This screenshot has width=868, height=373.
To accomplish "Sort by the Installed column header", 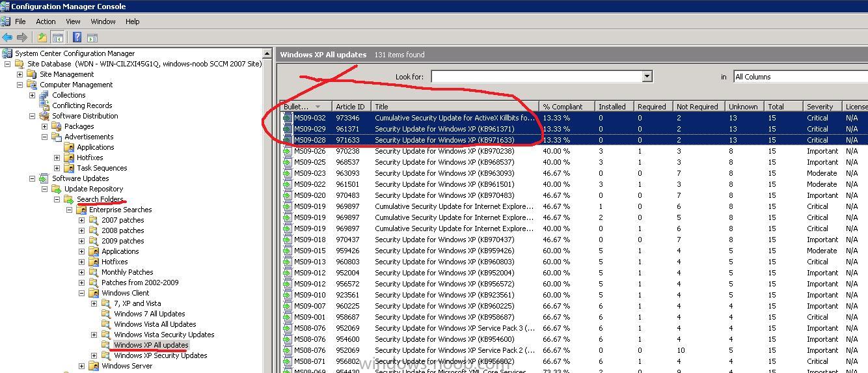I will point(614,107).
